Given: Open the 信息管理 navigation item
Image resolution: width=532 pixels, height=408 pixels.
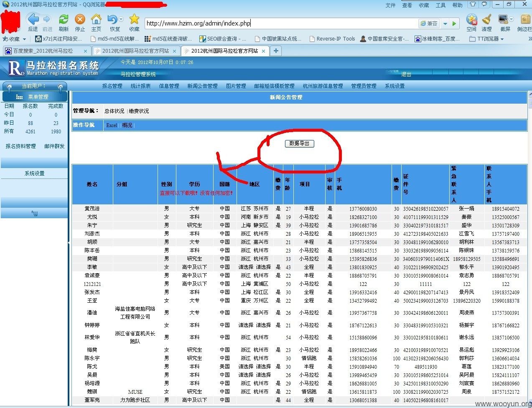Looking at the screenshot, I should (169, 86).
